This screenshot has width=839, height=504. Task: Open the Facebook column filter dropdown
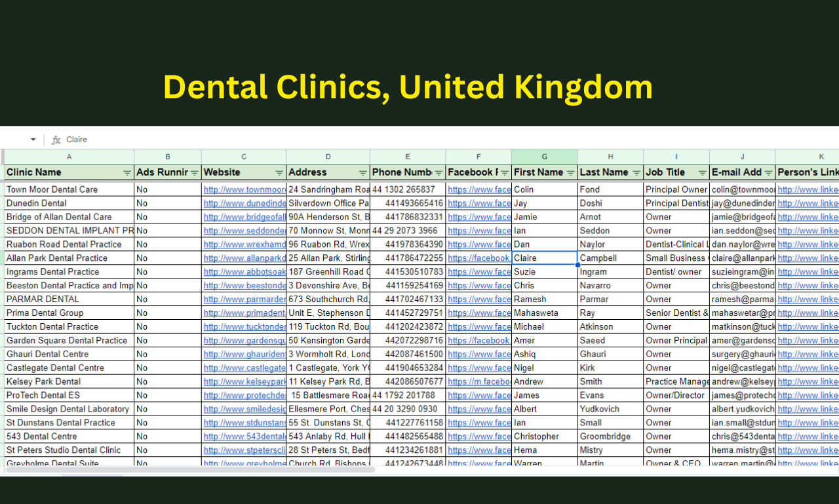pyautogui.click(x=505, y=173)
